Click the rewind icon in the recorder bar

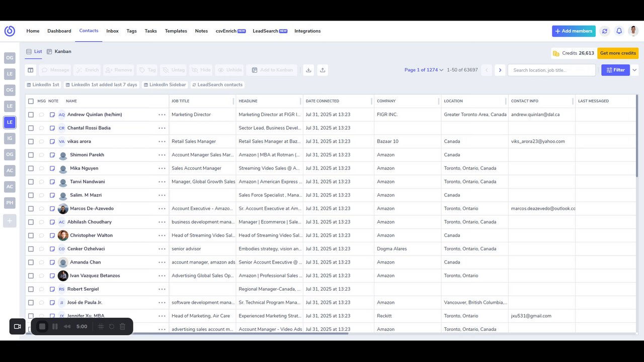click(67, 326)
